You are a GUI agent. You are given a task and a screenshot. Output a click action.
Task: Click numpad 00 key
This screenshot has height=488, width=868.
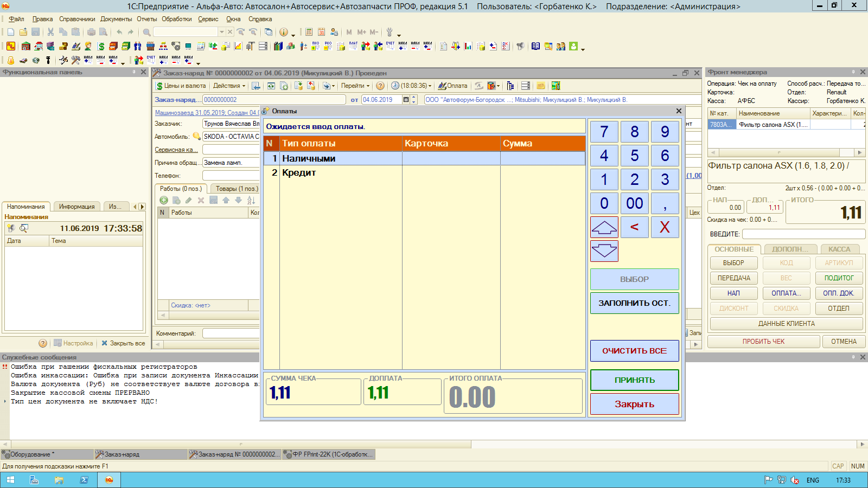[635, 203]
